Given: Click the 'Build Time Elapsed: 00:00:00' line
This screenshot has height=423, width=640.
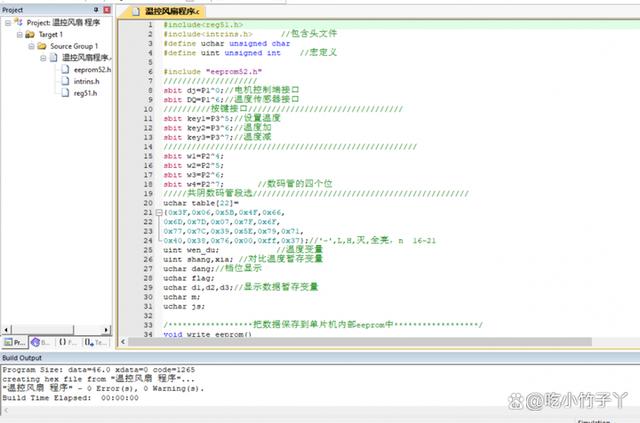Looking at the screenshot, I should pos(71,398).
